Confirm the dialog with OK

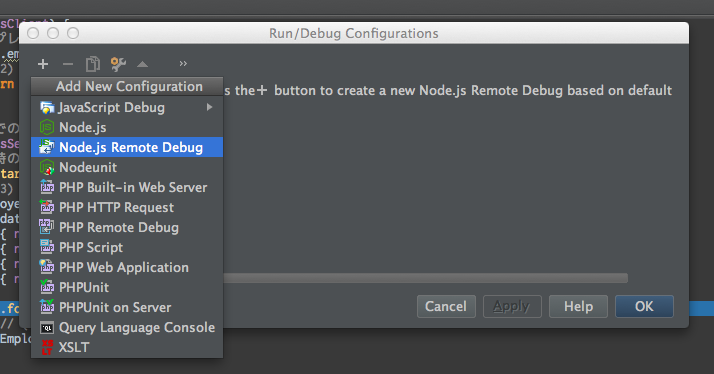coord(644,307)
